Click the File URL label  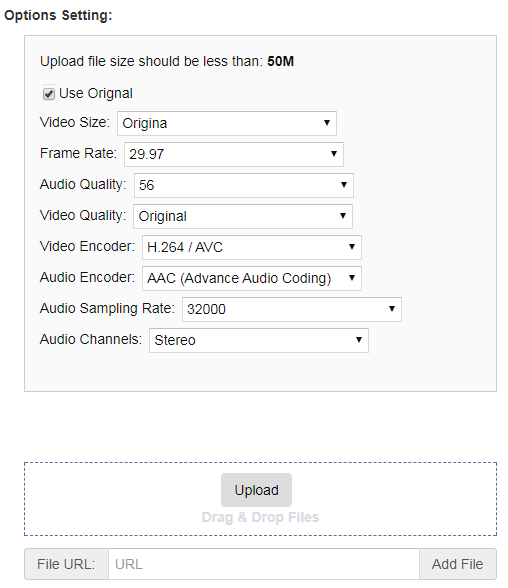(x=66, y=564)
